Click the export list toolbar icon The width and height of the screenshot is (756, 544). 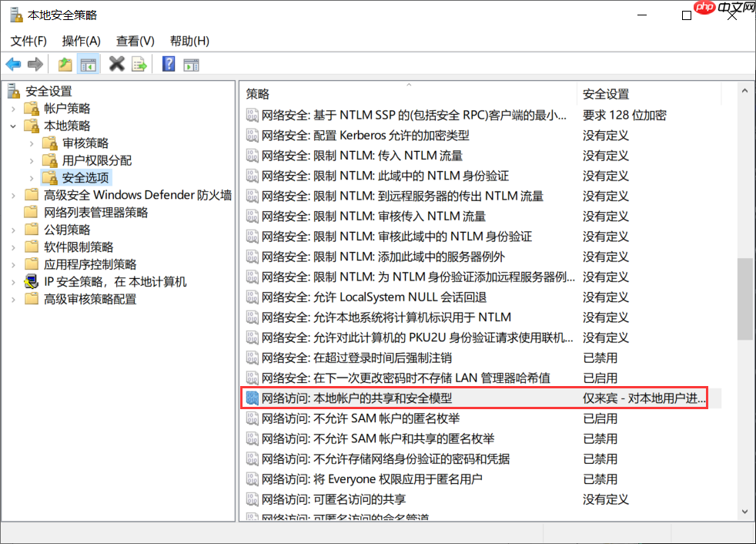(140, 64)
